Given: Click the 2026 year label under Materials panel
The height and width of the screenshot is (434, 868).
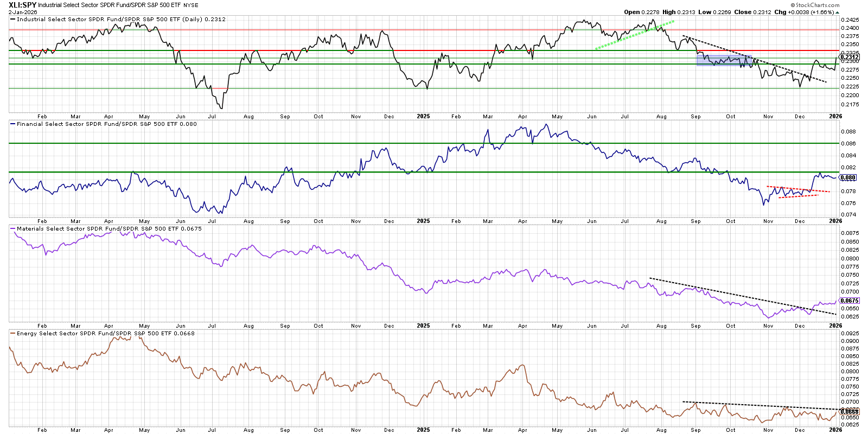Looking at the screenshot, I should (835, 325).
